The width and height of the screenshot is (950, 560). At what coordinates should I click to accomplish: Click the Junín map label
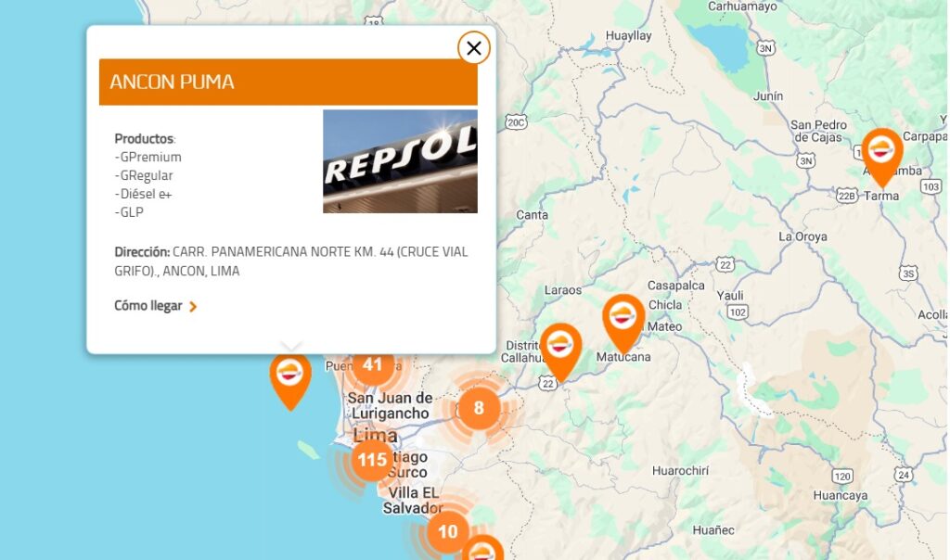click(x=768, y=96)
